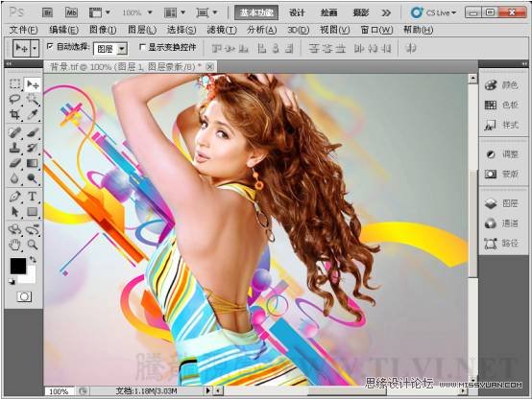Expand more workspaces with double arrow

pyautogui.click(x=386, y=12)
